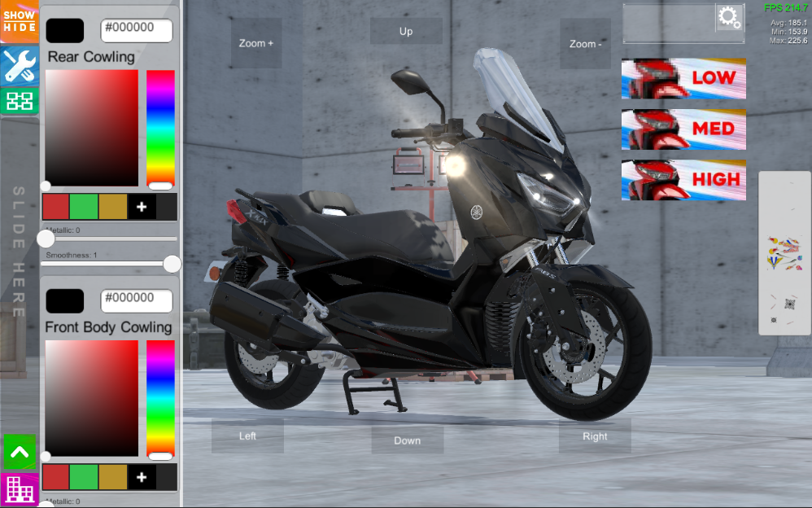Open the decal stickers panel on right

pyautogui.click(x=784, y=253)
